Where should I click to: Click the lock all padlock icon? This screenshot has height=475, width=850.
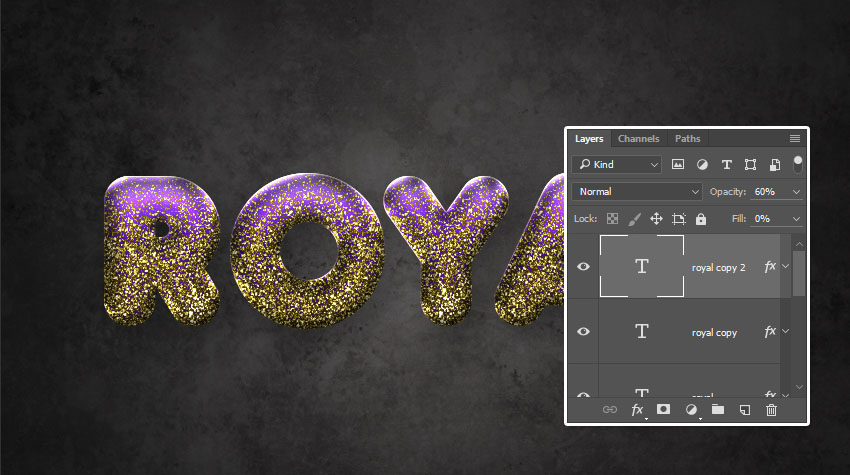tap(701, 218)
